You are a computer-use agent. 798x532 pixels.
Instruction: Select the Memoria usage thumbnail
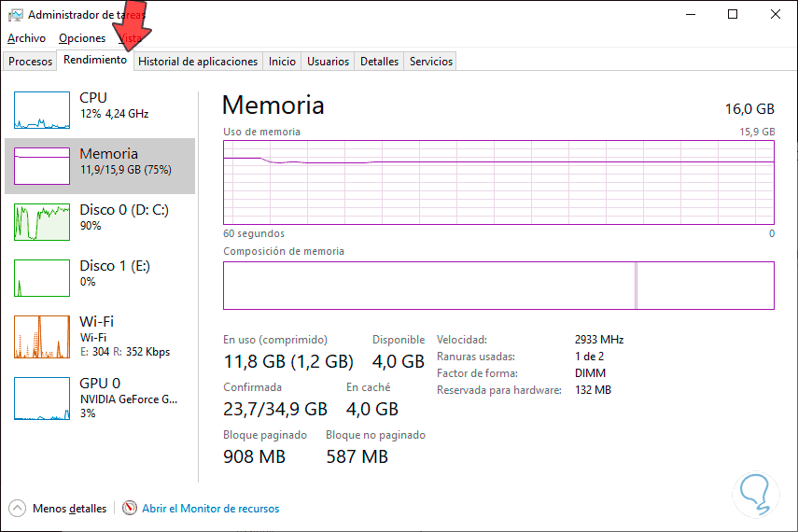tap(42, 165)
